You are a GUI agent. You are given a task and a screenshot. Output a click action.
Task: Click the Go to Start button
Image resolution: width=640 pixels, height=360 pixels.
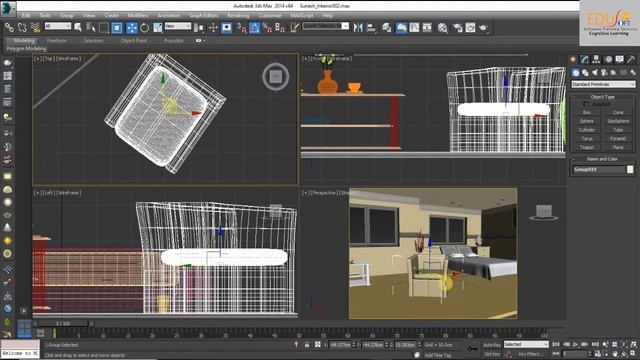tap(556, 345)
